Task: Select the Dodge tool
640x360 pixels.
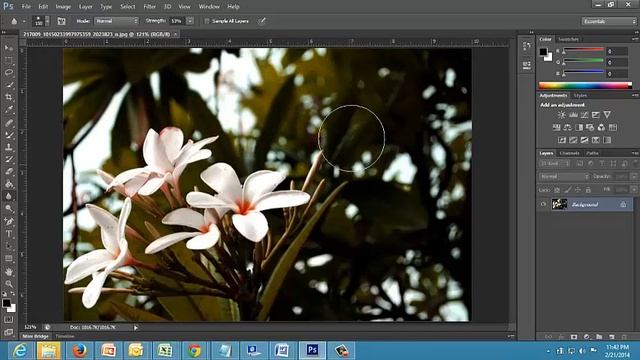Action: 9,209
